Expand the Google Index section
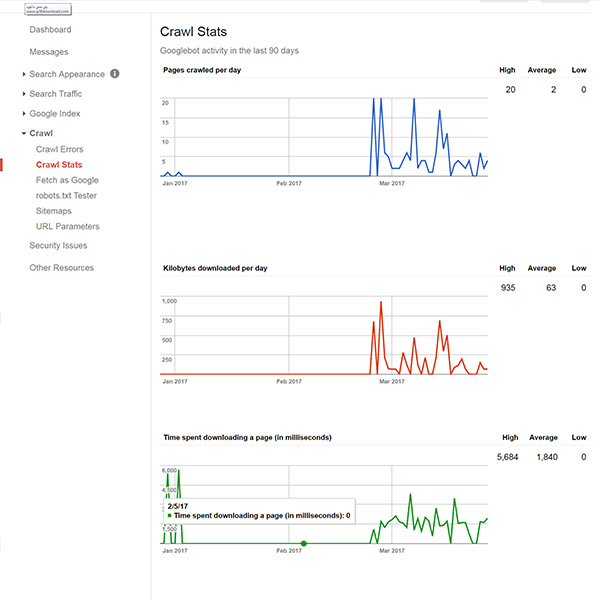Viewport: 600px width, 603px height. [x=54, y=114]
